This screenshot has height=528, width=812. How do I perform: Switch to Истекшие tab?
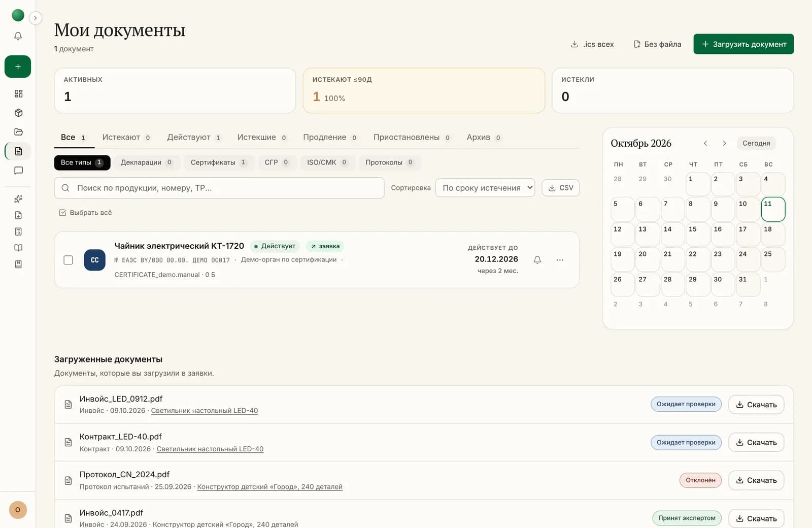point(262,138)
